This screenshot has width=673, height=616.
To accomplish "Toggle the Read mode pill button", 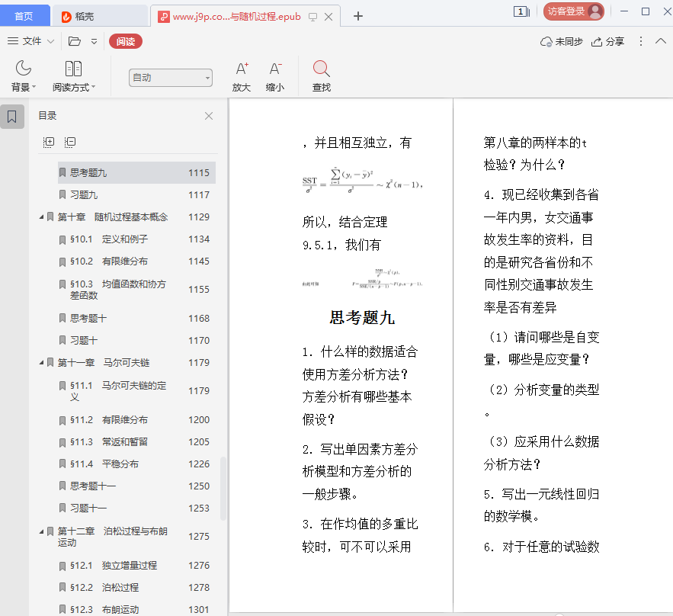I will click(x=126, y=41).
